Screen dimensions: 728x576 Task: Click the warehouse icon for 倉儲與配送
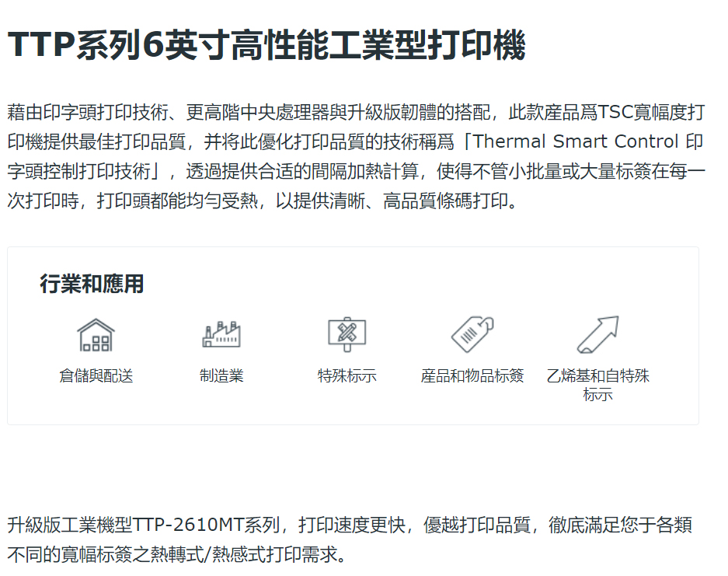click(96, 335)
